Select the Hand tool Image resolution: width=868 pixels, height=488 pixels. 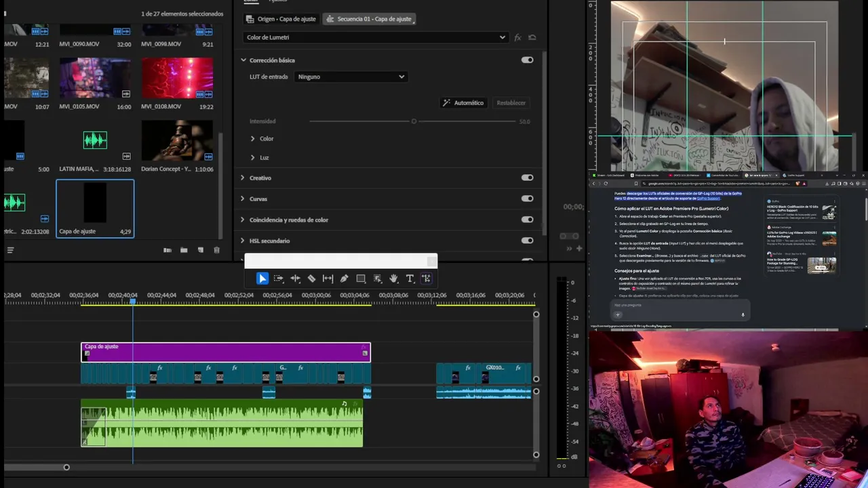point(393,279)
